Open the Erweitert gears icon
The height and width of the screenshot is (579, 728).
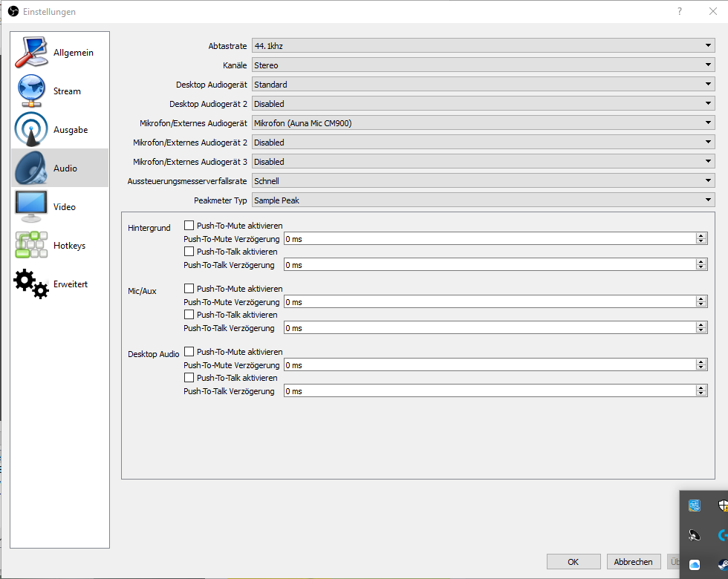pyautogui.click(x=31, y=284)
